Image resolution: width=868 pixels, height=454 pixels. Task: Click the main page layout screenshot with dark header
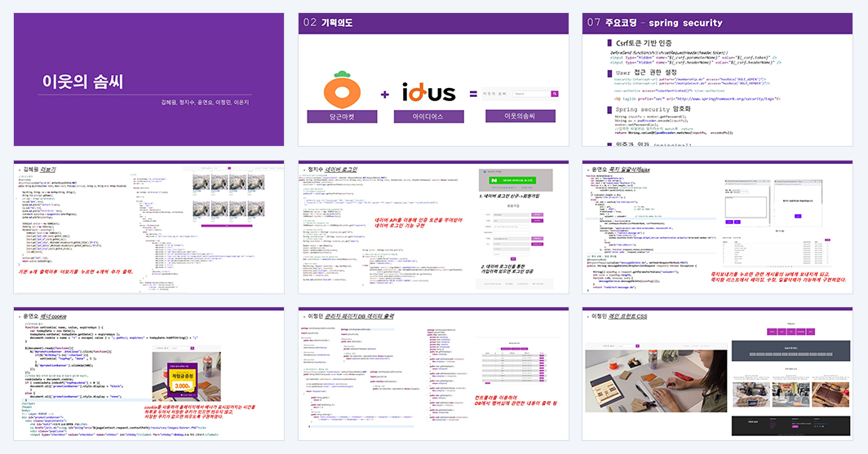790,379
